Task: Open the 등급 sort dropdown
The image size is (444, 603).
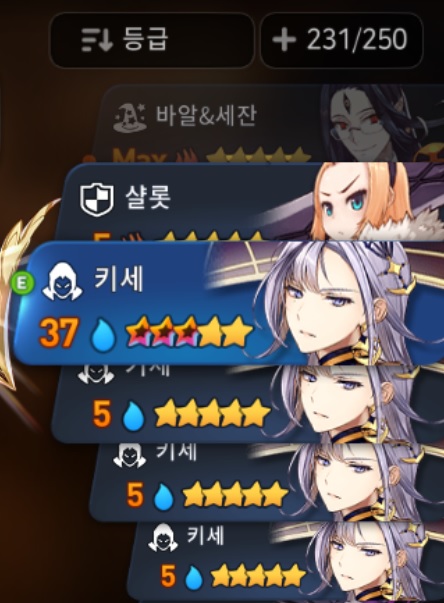Action: pos(151,40)
